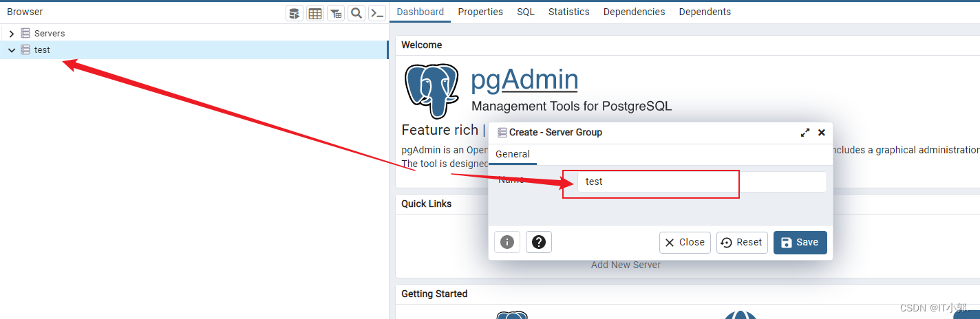
Task: Switch to the Dashboard tab
Action: 420,12
